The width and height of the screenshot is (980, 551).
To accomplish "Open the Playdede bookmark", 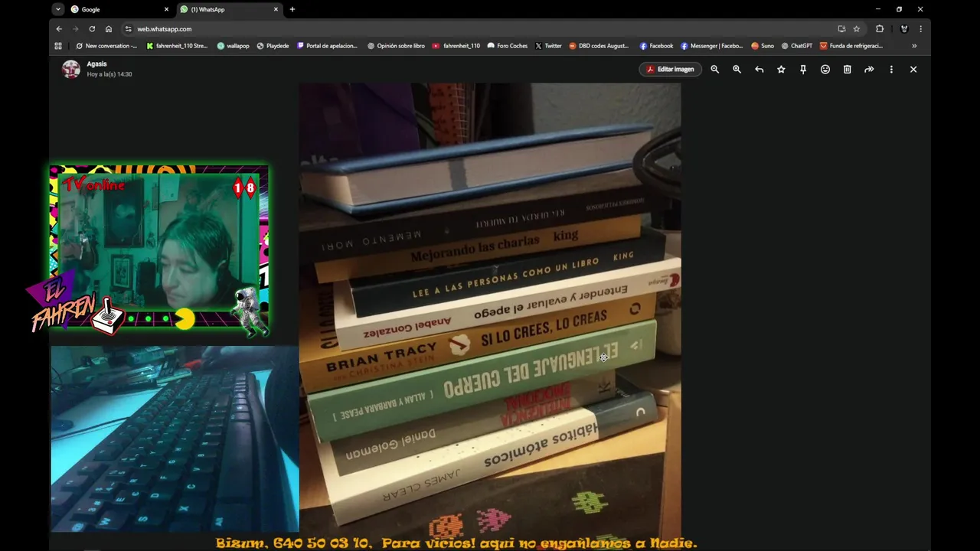I will click(273, 46).
